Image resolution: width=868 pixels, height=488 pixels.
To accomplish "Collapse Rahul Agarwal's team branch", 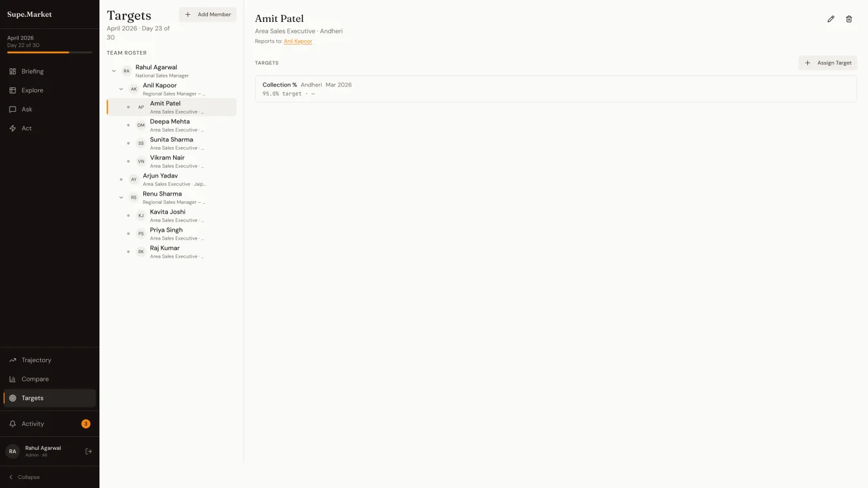I will coord(114,71).
